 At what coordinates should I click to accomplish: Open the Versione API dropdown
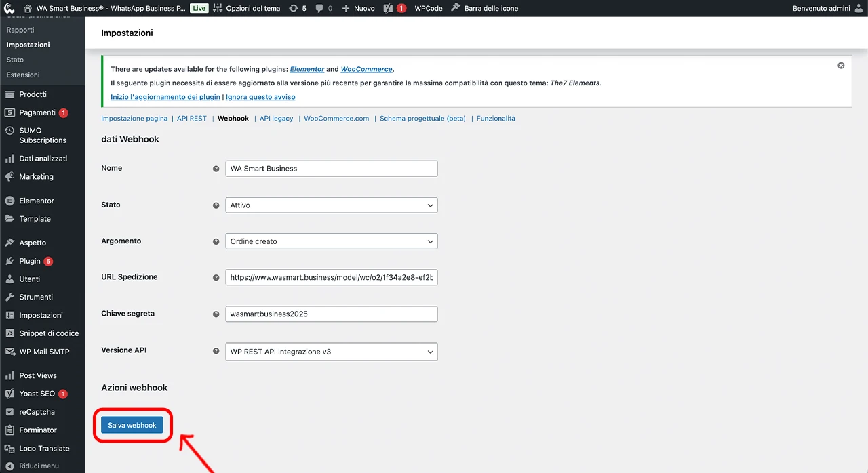331,352
